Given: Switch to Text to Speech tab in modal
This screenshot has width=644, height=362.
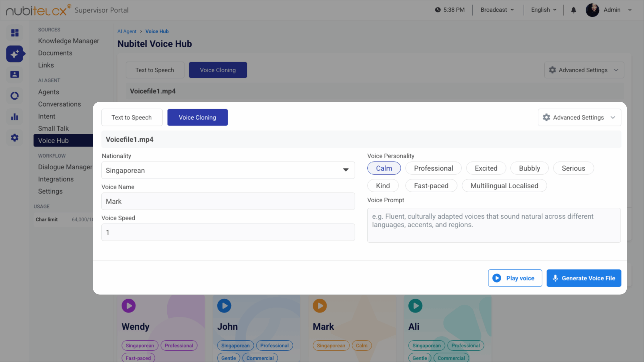Looking at the screenshot, I should click(x=132, y=117).
